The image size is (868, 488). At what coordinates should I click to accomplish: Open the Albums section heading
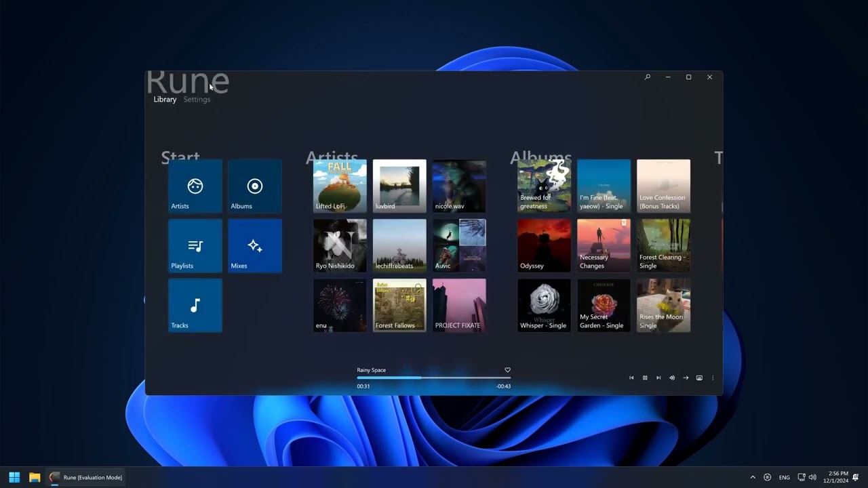coord(540,157)
